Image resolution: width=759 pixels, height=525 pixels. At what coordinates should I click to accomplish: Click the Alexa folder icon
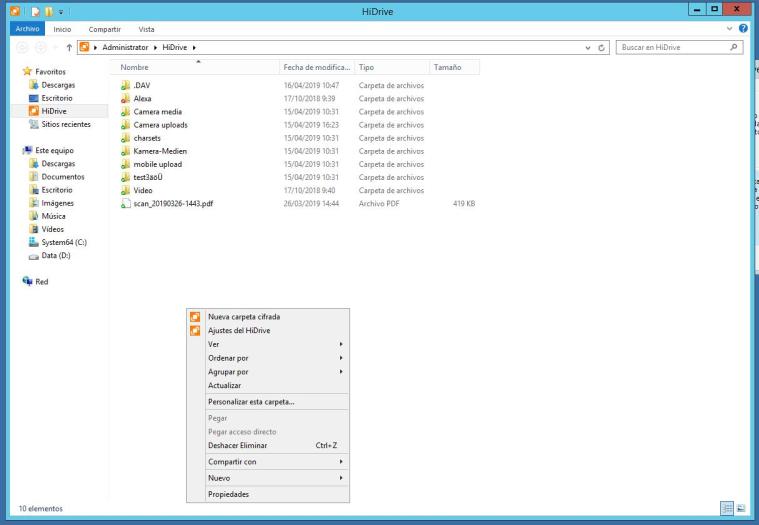(x=125, y=99)
